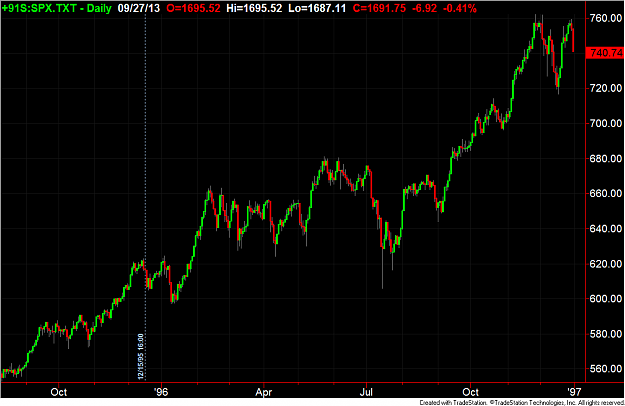
Task: Click the 560.00 price axis label
Action: 606,369
